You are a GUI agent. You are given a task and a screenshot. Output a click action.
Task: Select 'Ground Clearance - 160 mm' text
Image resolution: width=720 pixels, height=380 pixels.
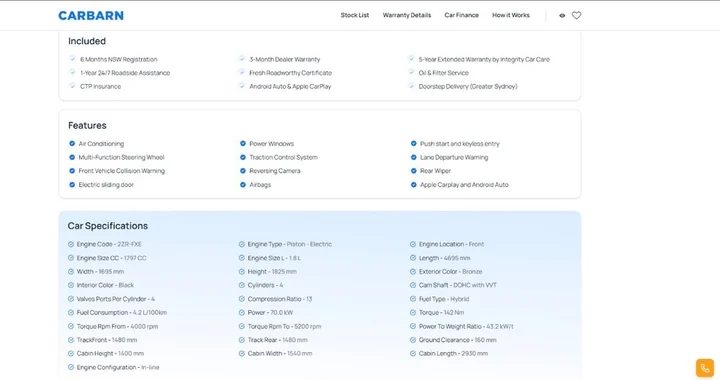(458, 340)
